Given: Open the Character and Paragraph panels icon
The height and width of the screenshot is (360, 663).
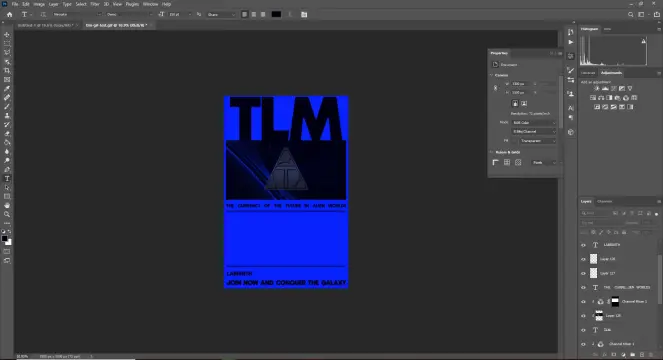Looking at the screenshot, I should click(304, 14).
